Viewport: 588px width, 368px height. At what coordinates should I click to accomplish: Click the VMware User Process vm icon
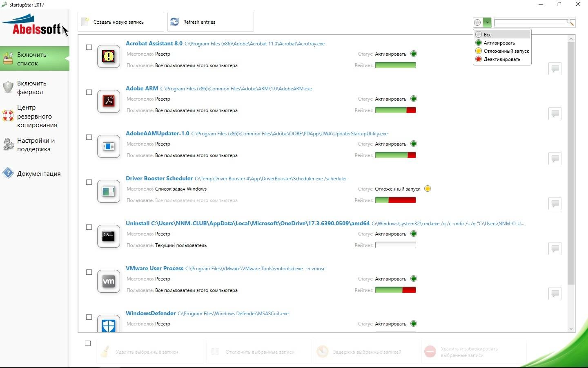coord(109,281)
